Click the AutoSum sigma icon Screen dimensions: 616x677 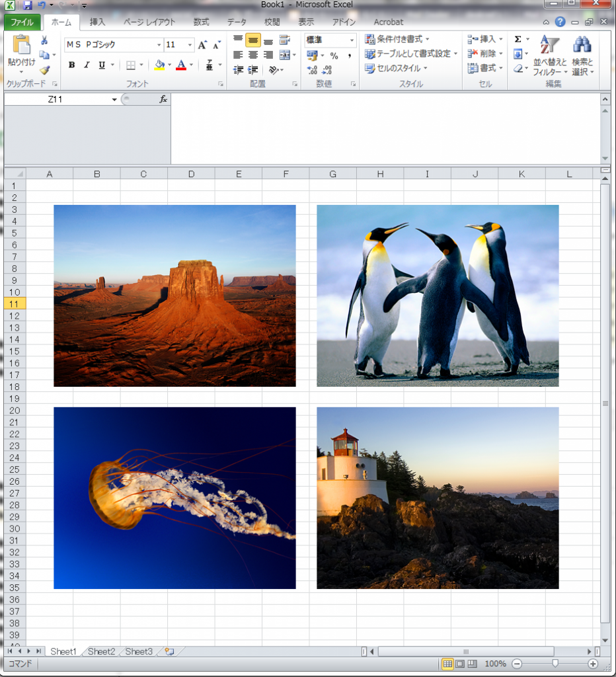click(518, 39)
